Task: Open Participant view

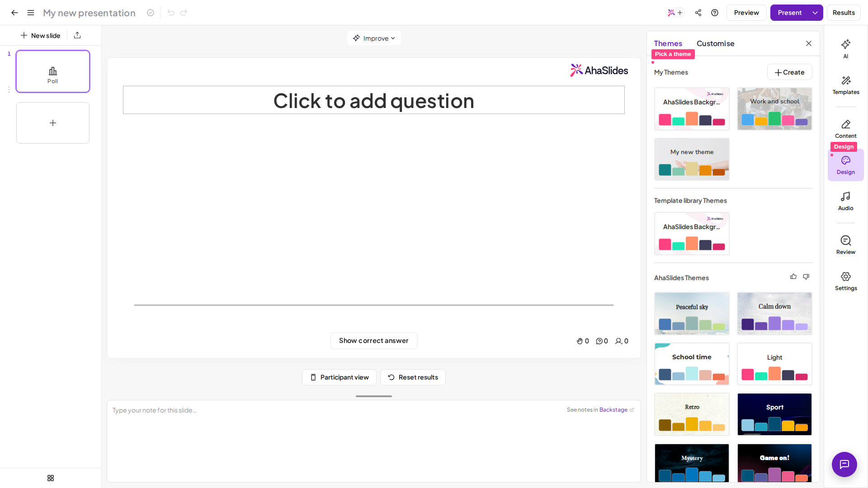Action: [339, 377]
